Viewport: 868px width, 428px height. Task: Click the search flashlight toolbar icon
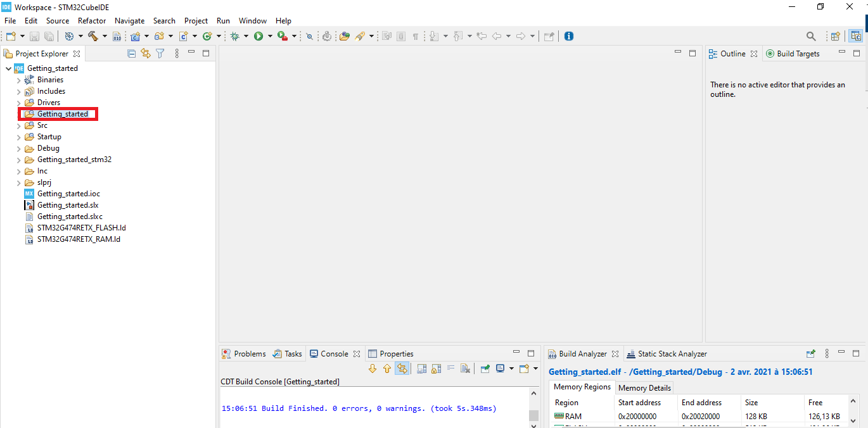[360, 36]
